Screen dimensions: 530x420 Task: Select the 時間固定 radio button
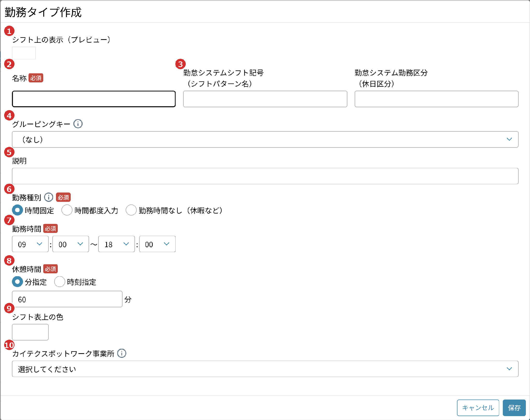point(17,210)
